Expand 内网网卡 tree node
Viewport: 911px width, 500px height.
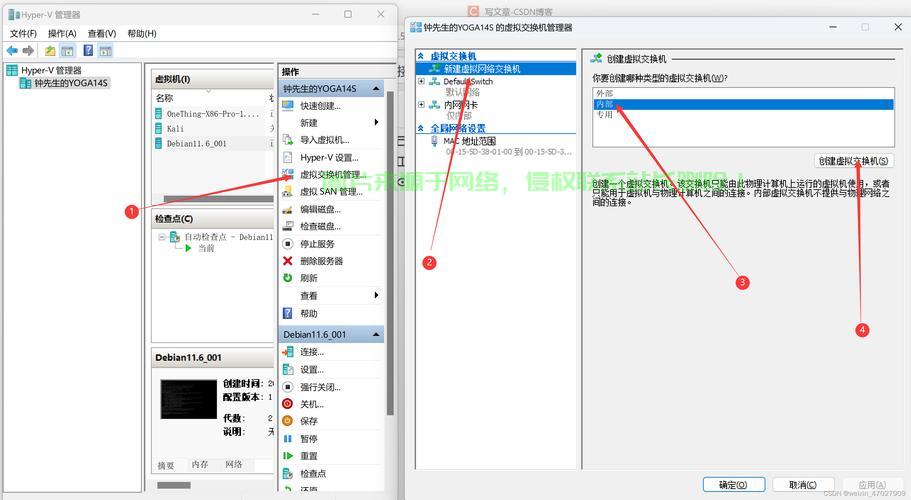[421, 105]
